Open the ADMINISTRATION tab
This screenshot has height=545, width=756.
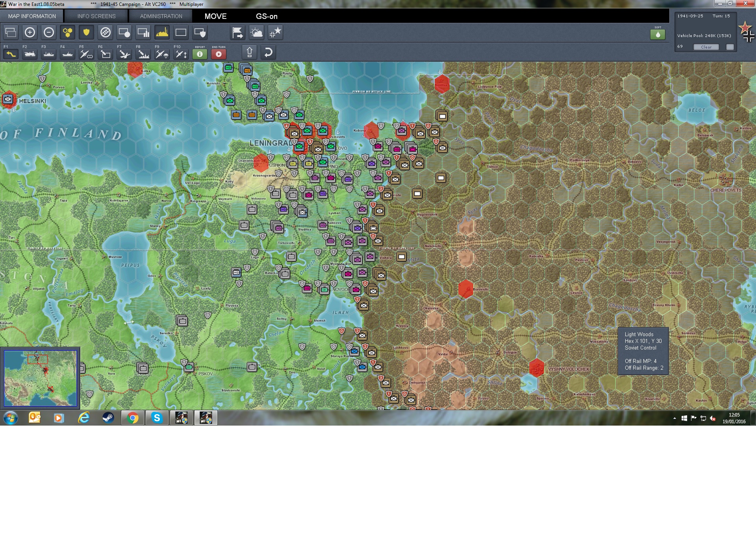[x=161, y=16]
